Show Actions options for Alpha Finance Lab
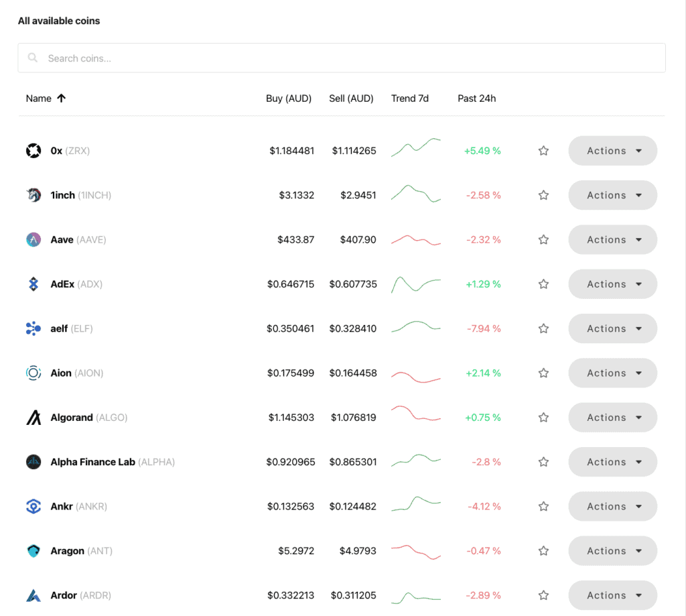The height and width of the screenshot is (616, 686). click(612, 462)
